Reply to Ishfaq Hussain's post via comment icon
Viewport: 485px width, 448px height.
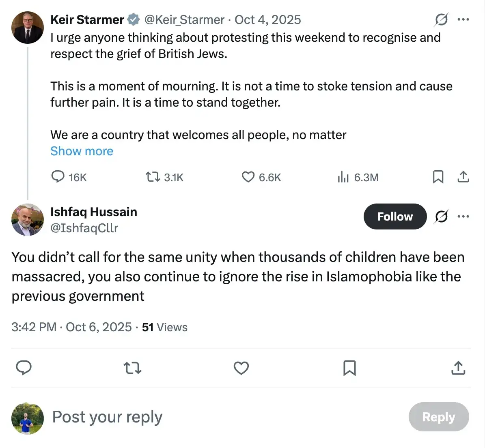pyautogui.click(x=24, y=368)
